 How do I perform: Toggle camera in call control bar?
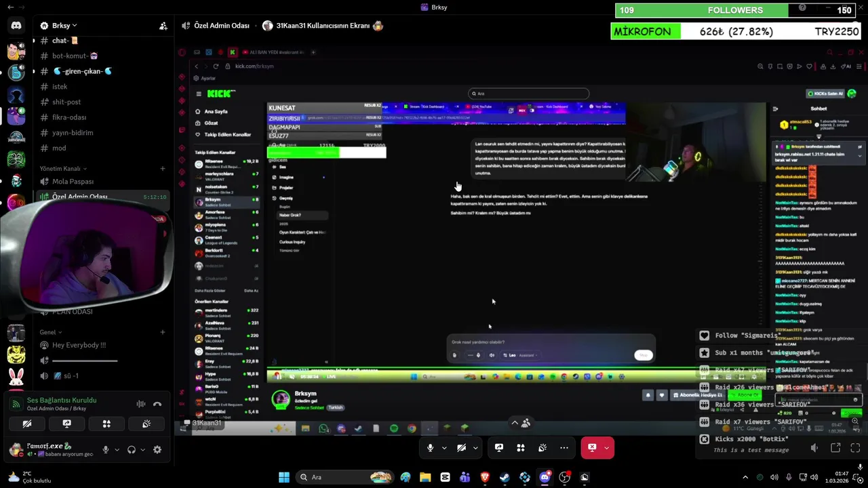pos(461,447)
